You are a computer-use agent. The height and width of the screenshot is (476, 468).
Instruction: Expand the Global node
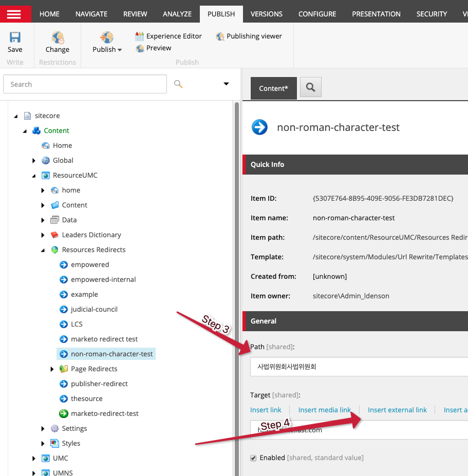pos(34,161)
